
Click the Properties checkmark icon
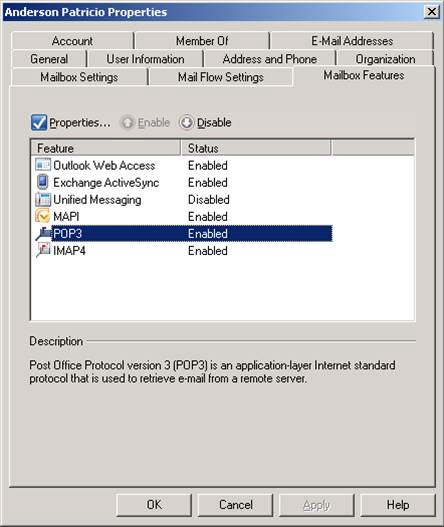coord(39,122)
